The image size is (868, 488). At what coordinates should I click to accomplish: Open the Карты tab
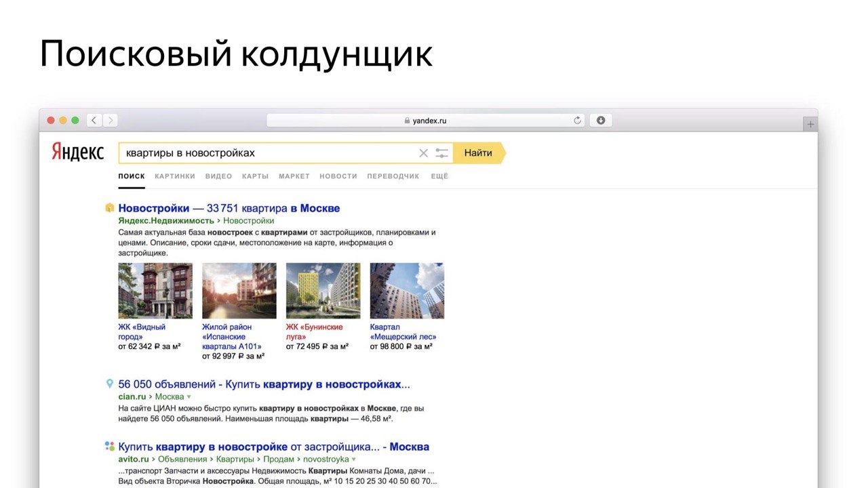pos(256,176)
